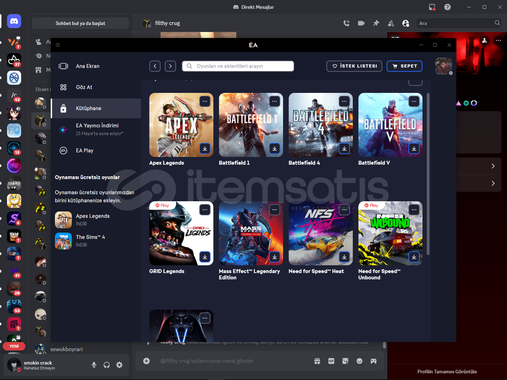Select Kütüphane in EA sidebar
507x380 pixels.
(x=96, y=108)
